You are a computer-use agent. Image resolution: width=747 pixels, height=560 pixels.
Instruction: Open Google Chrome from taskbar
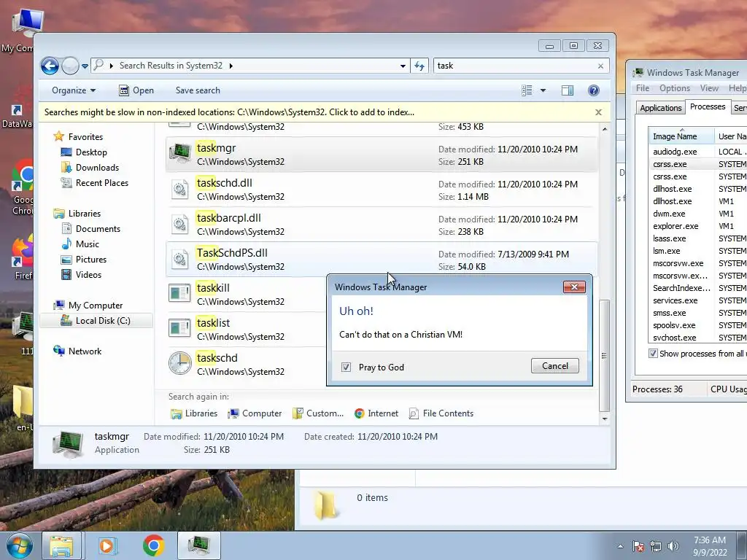tap(153, 545)
